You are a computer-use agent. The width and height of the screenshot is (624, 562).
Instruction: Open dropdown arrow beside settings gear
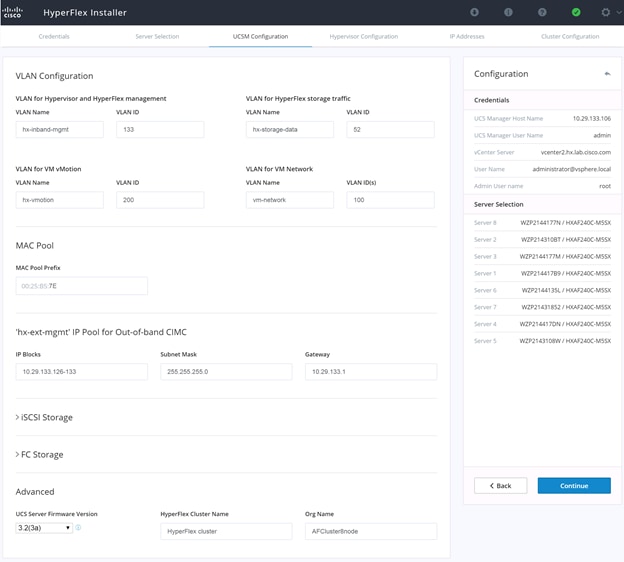[x=619, y=12]
